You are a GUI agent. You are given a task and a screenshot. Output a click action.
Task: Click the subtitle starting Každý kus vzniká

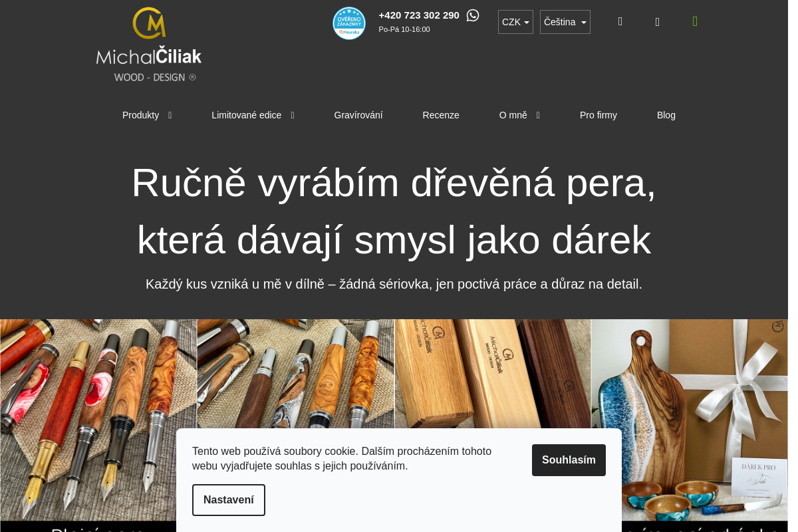[x=394, y=284]
